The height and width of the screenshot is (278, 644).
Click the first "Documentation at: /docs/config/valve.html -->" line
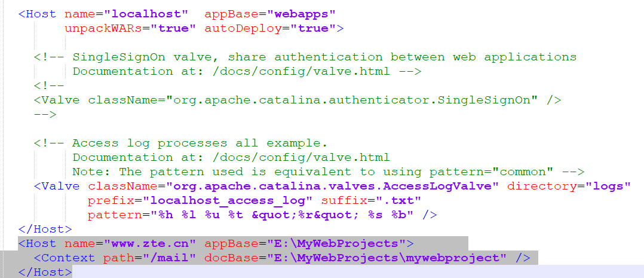[x=247, y=71]
